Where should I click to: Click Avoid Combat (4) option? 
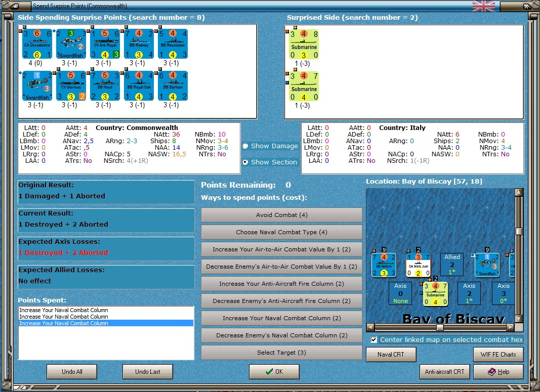282,215
